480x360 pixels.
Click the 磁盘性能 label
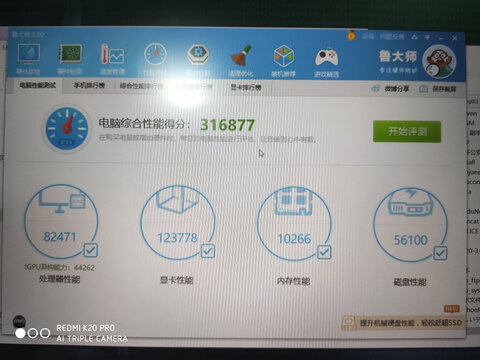point(410,282)
